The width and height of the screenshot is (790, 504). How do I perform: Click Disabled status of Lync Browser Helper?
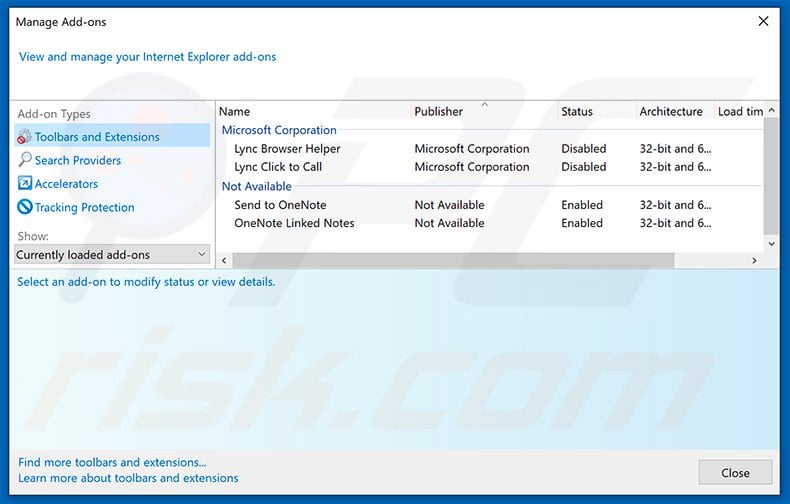pos(583,149)
